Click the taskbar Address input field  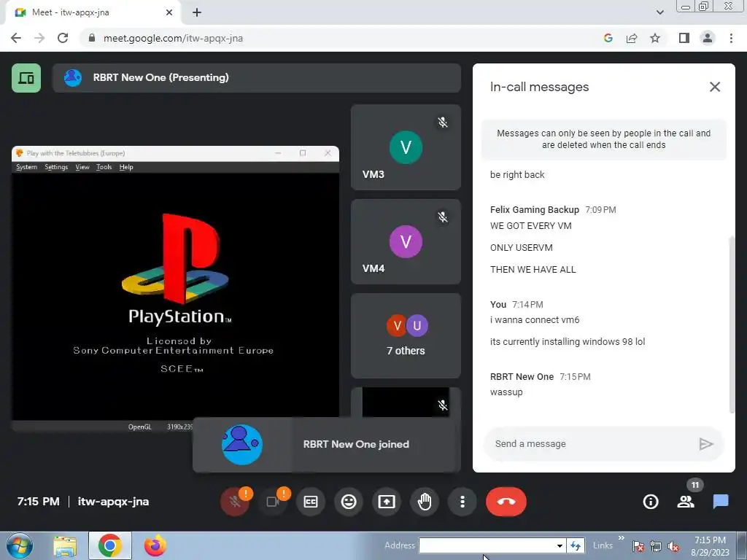pos(487,545)
